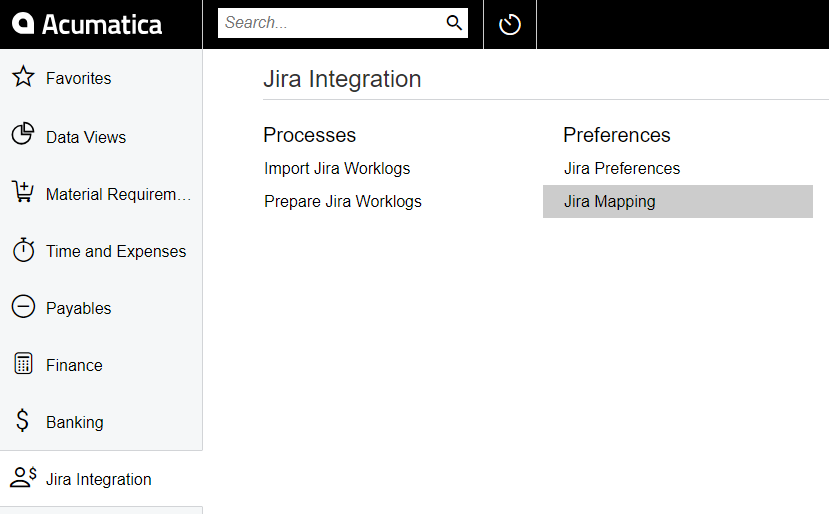Click the Time and Expenses stopwatch icon

(23, 249)
